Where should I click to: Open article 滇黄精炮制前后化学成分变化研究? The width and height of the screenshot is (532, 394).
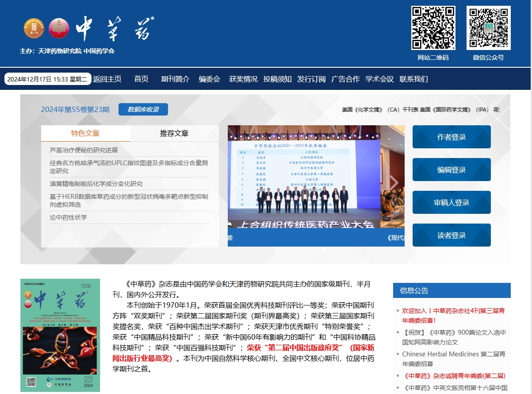pos(96,184)
